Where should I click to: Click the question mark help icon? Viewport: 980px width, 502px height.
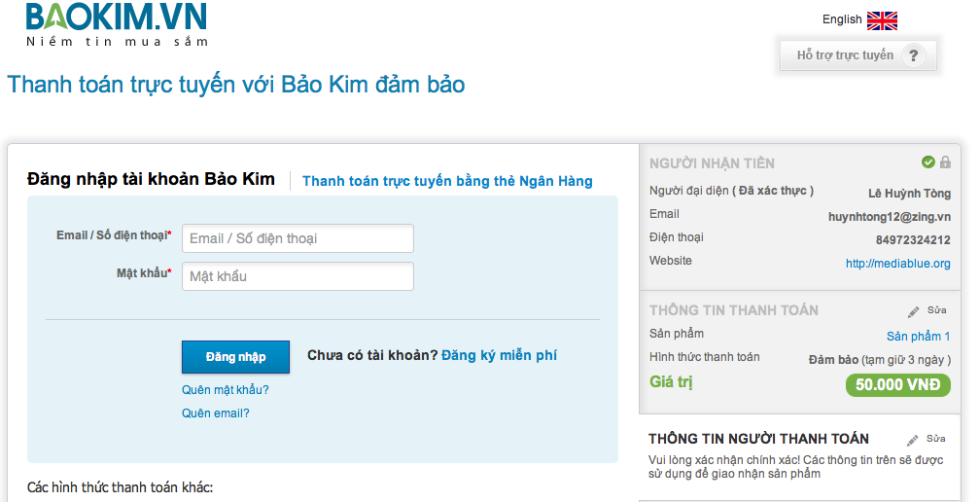[913, 56]
